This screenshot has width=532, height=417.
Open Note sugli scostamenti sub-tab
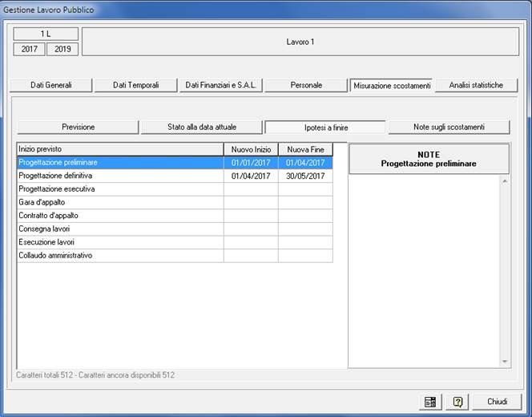tap(448, 127)
